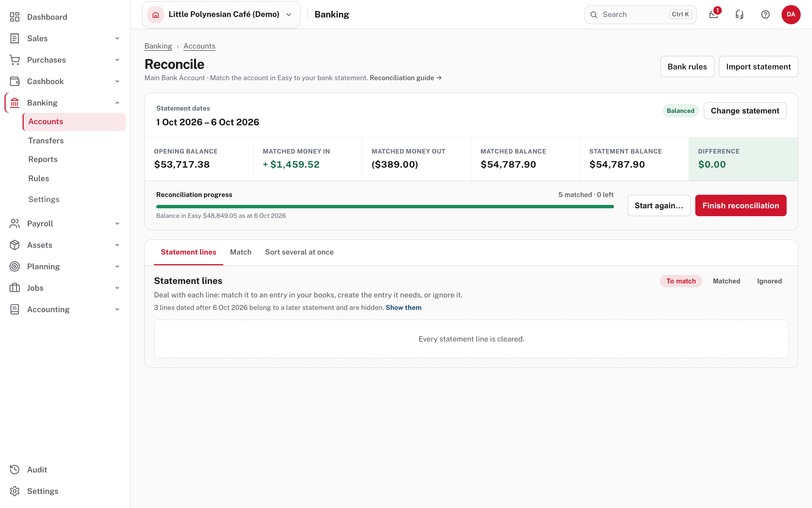Click the Audit history icon

(14, 470)
